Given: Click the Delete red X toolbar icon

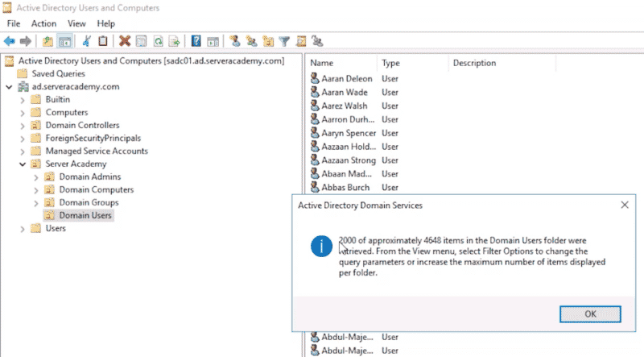Looking at the screenshot, I should click(125, 41).
